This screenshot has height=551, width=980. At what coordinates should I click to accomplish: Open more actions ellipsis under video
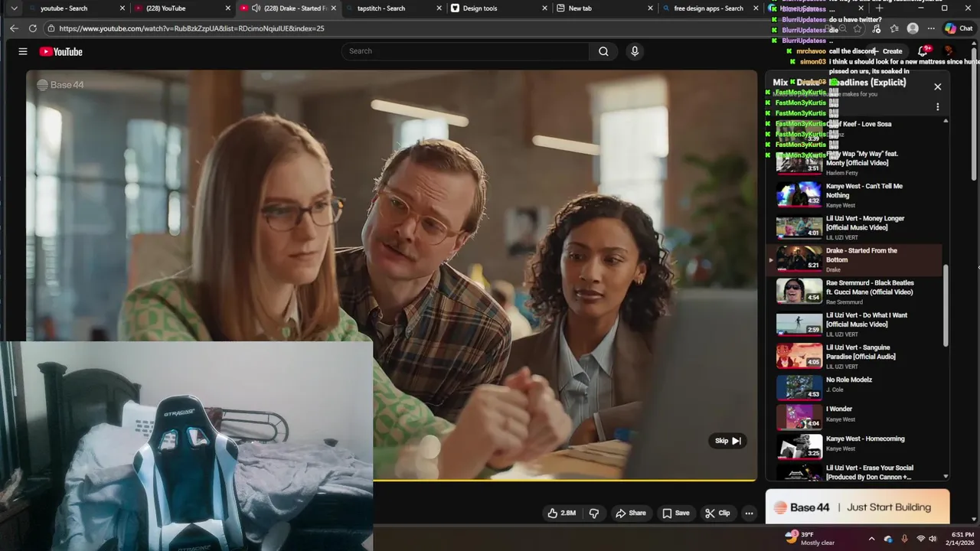[x=749, y=513]
